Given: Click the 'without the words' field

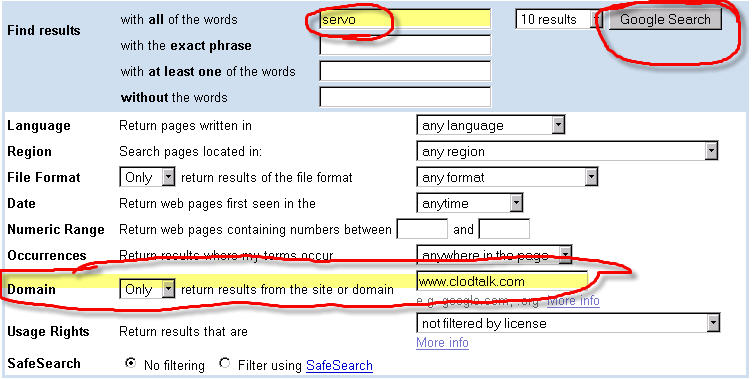Looking at the screenshot, I should pos(405,97).
